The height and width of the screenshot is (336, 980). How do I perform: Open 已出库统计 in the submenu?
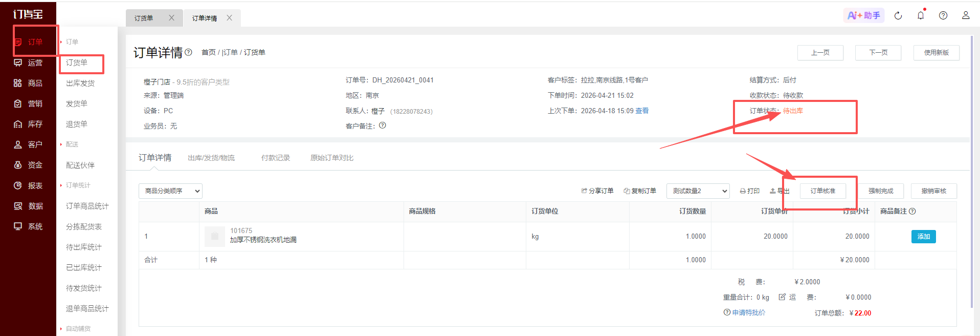(84, 267)
